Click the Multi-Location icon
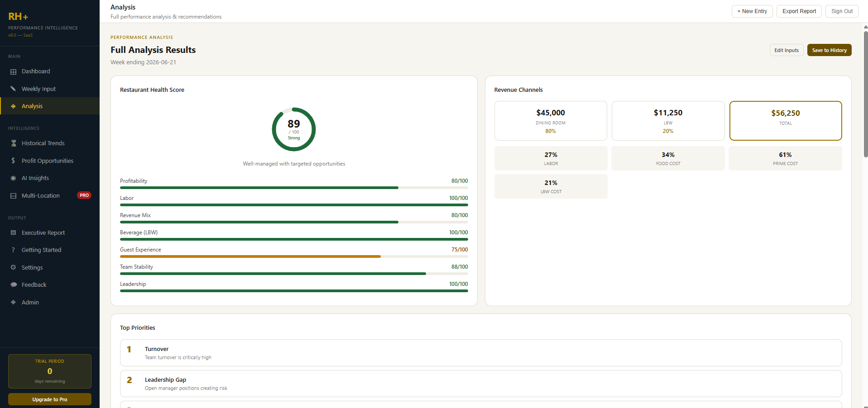868x408 pixels. tap(13, 196)
